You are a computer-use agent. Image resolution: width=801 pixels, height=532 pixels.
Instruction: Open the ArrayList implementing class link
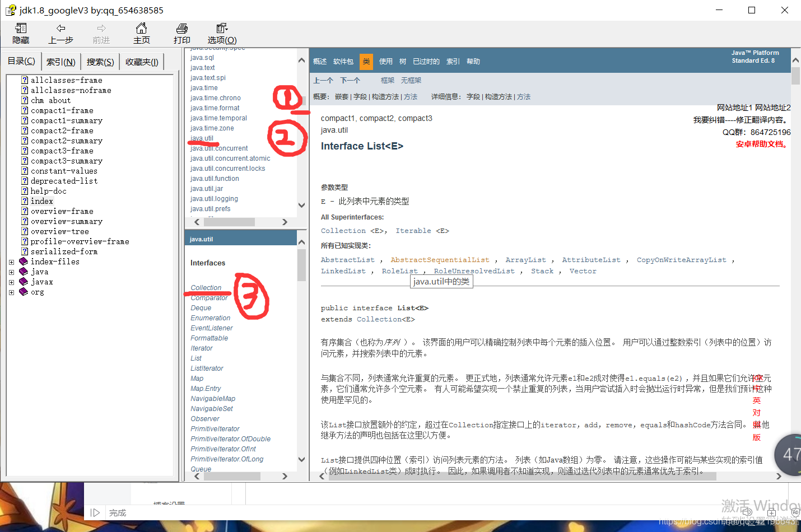tap(525, 260)
